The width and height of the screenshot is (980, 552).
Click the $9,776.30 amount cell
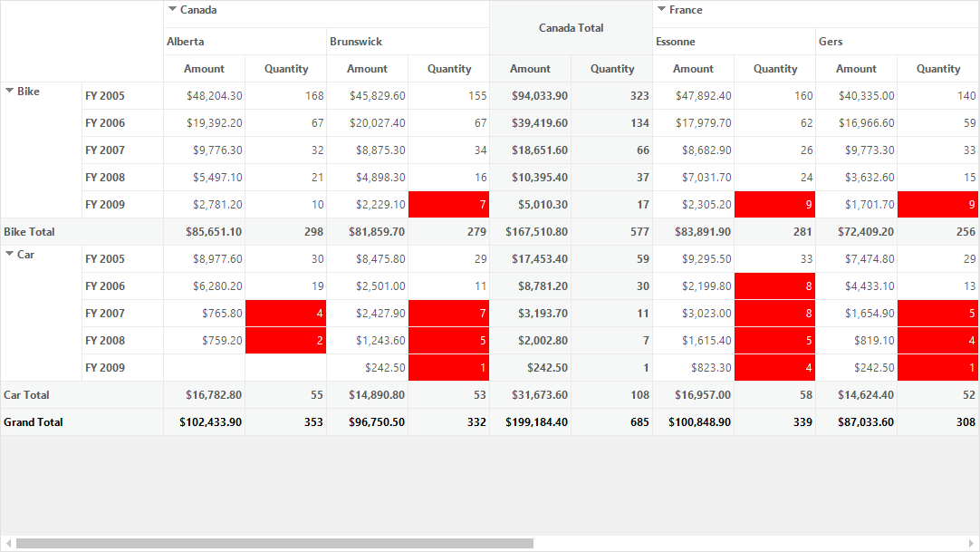[x=205, y=150]
